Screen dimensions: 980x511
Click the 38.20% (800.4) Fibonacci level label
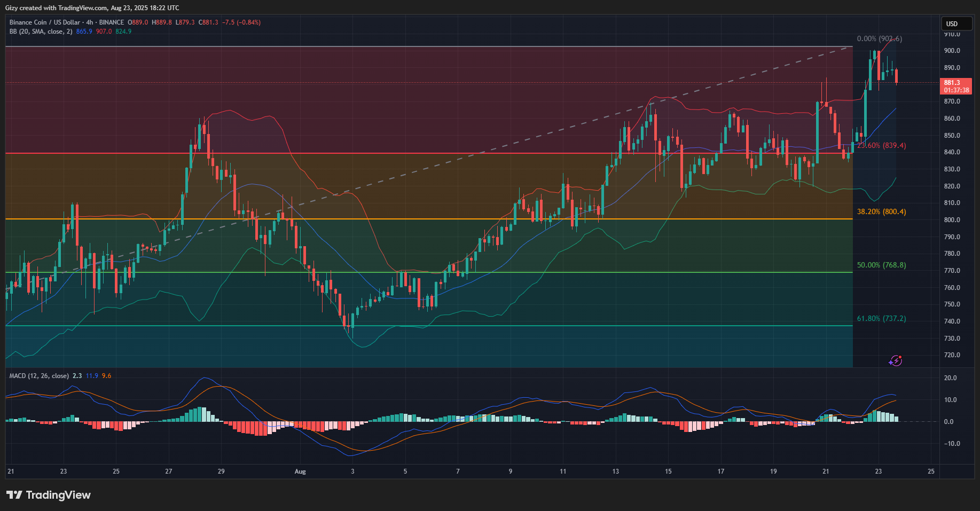point(881,212)
